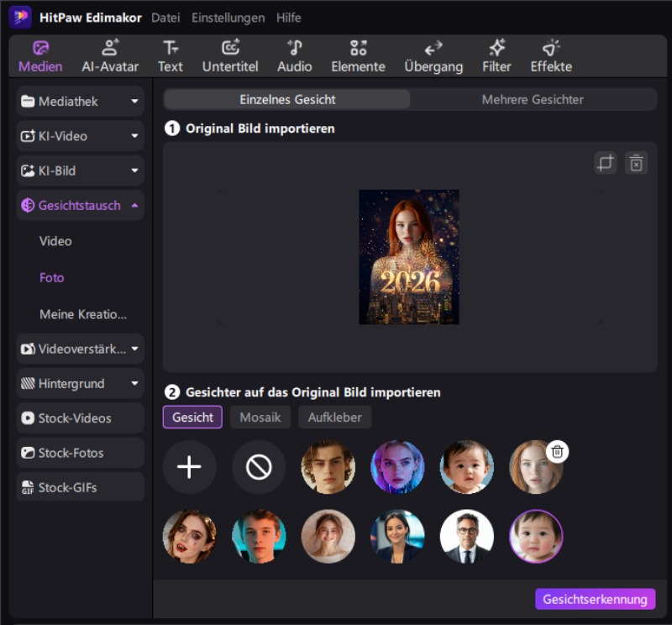This screenshot has height=625, width=672.
Task: Switch to Mosaik mode
Action: point(260,417)
